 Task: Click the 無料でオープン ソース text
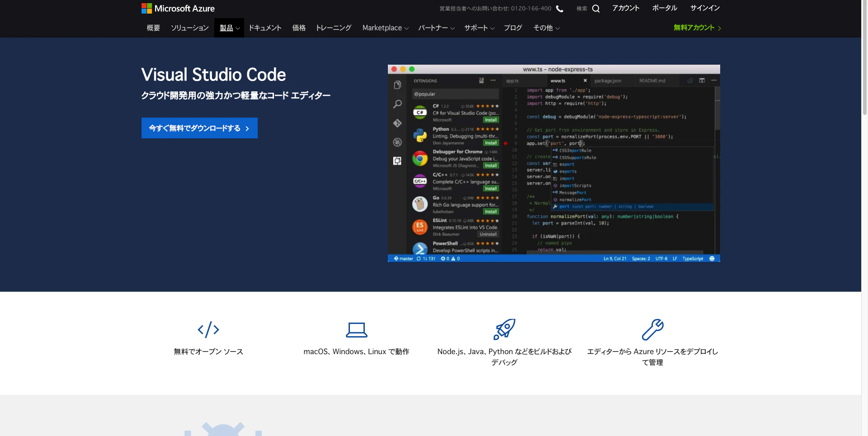[x=208, y=351]
